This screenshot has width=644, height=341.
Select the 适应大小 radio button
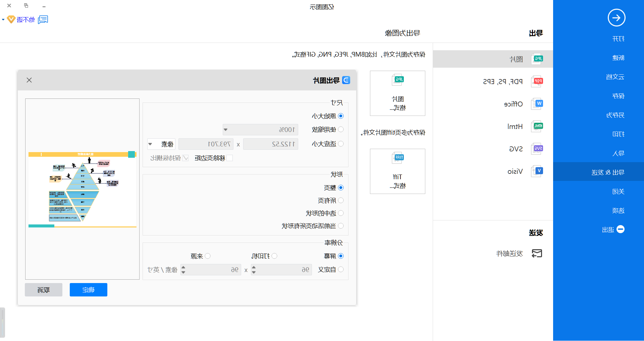pos(341,144)
